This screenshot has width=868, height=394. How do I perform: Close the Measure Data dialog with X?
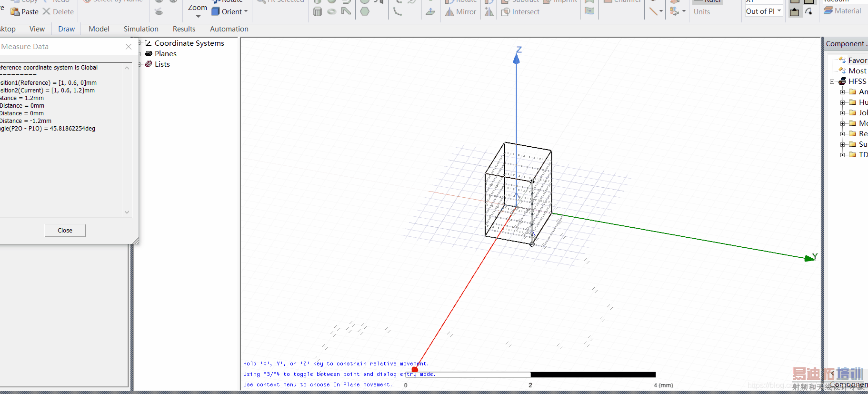point(129,47)
